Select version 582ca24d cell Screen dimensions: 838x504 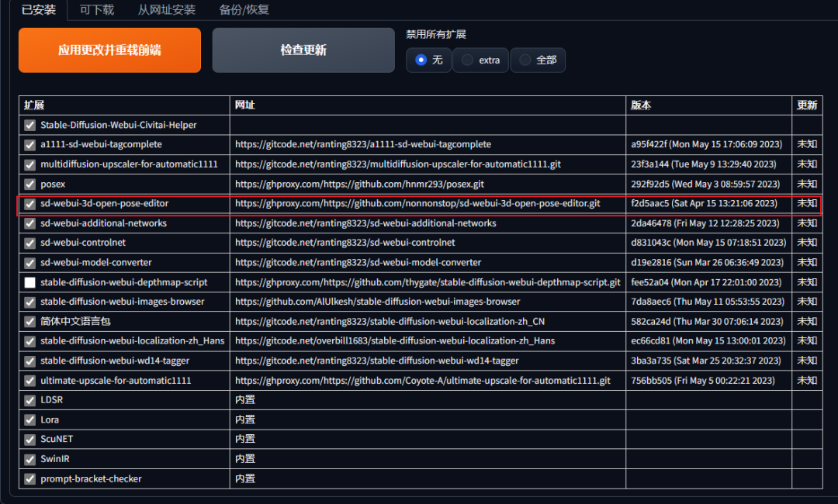[707, 322]
